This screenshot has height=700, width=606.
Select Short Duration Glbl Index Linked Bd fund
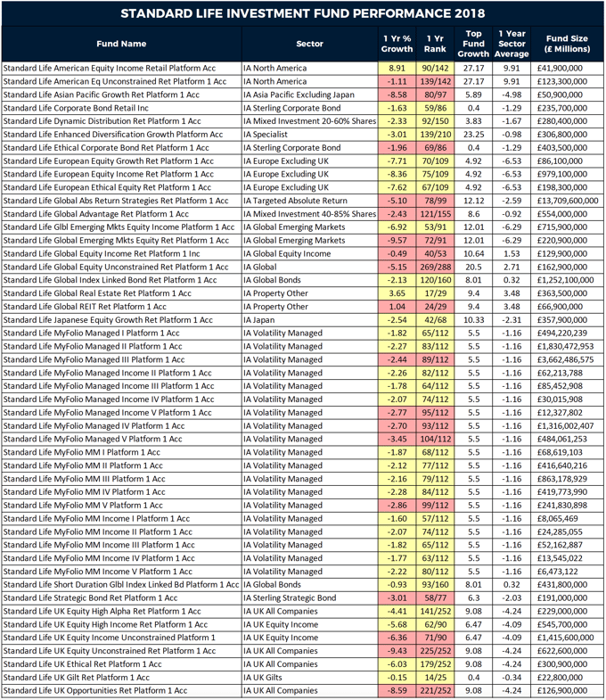[x=121, y=585]
